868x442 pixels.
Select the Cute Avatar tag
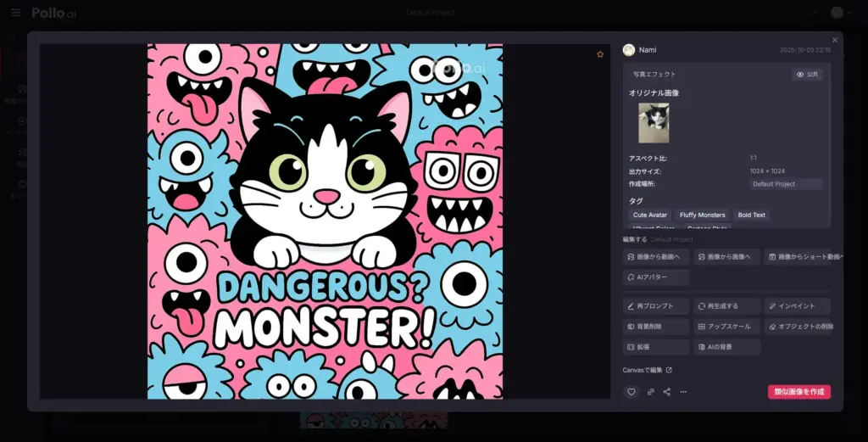click(x=650, y=215)
